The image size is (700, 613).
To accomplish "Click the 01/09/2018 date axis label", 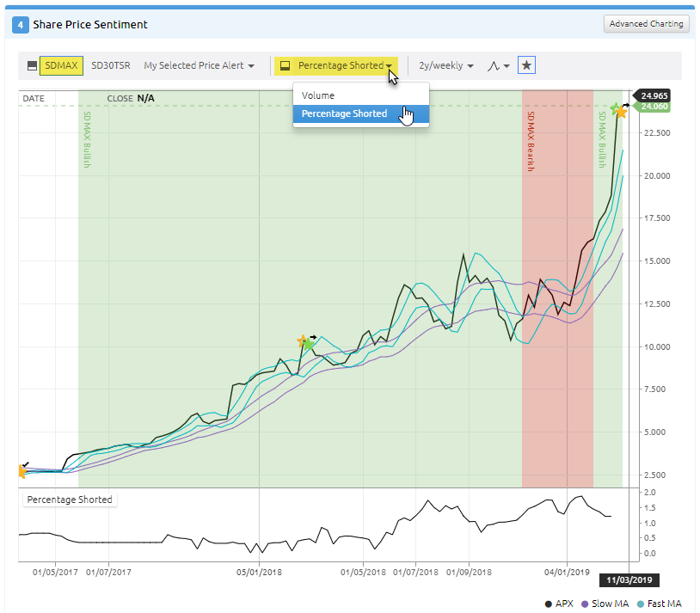I will click(469, 572).
